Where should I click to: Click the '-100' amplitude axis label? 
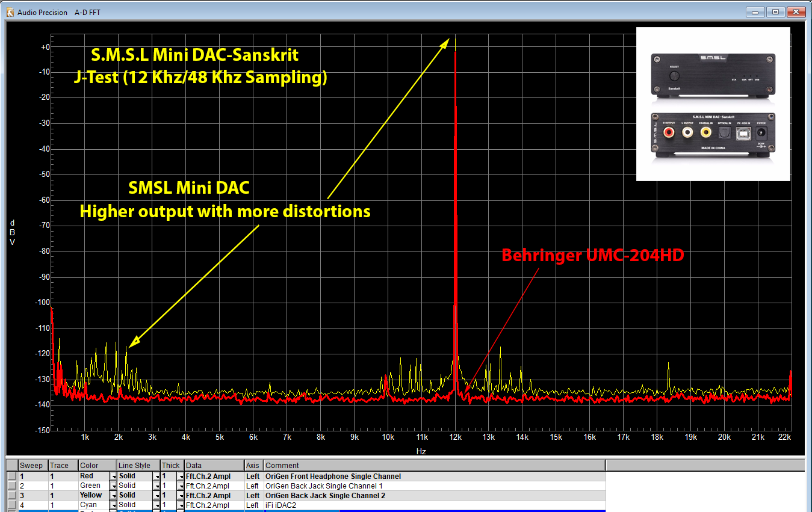tap(43, 303)
